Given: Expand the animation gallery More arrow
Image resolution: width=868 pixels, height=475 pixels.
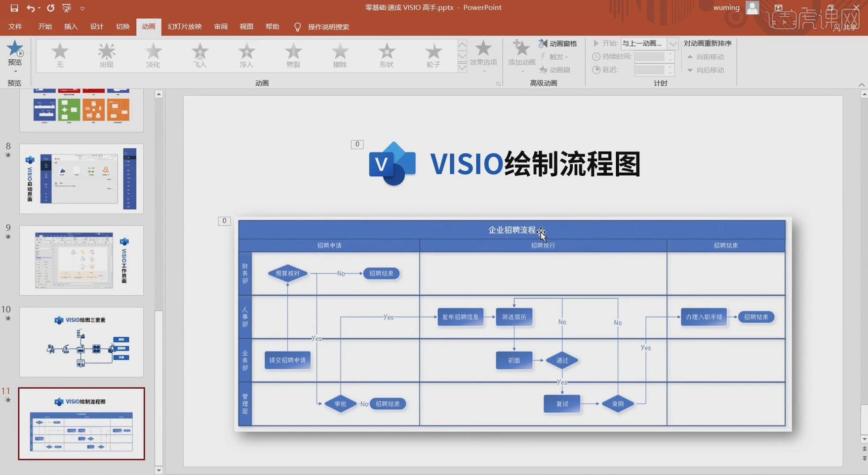Looking at the screenshot, I should coord(462,68).
